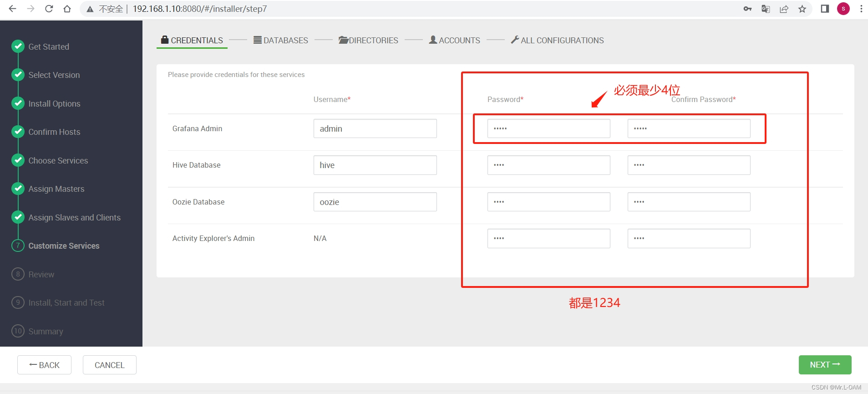Open the ALL CONFIGURATIONS tab

click(x=557, y=40)
